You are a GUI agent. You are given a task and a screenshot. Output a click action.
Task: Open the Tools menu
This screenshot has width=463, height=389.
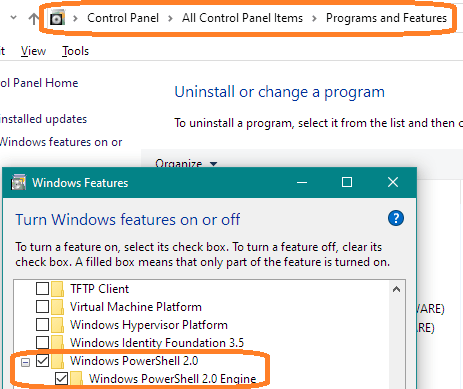(x=75, y=51)
